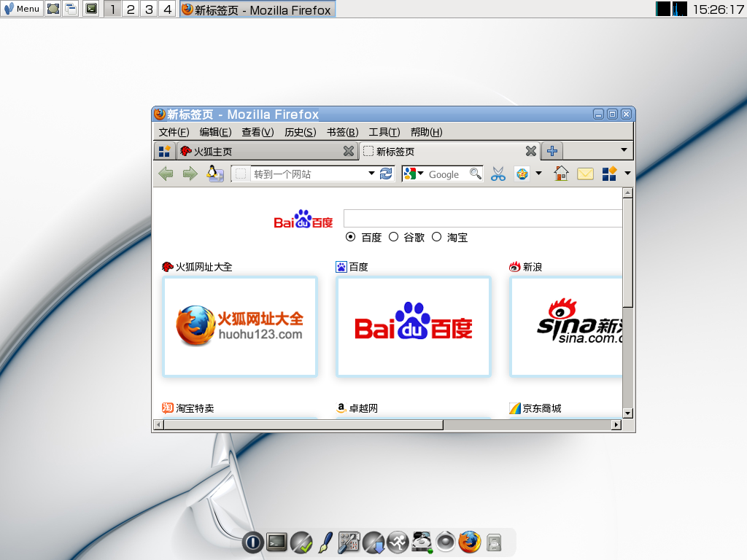The width and height of the screenshot is (747, 560).
Task: Open the 帮助(H) menu
Action: pyautogui.click(x=426, y=132)
